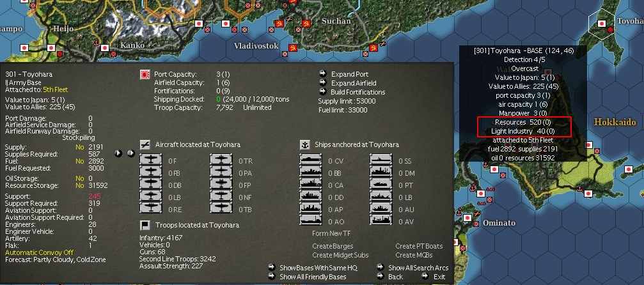Screen dimensions: 644x285
Task: Select the PT boat ship icon
Action: pyautogui.click(x=381, y=185)
